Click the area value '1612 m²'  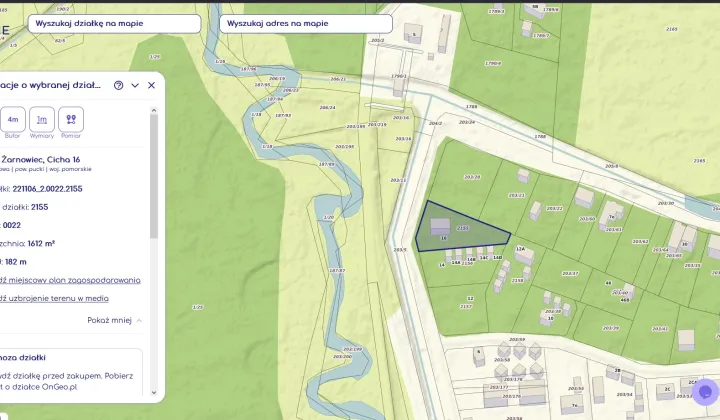click(x=41, y=244)
